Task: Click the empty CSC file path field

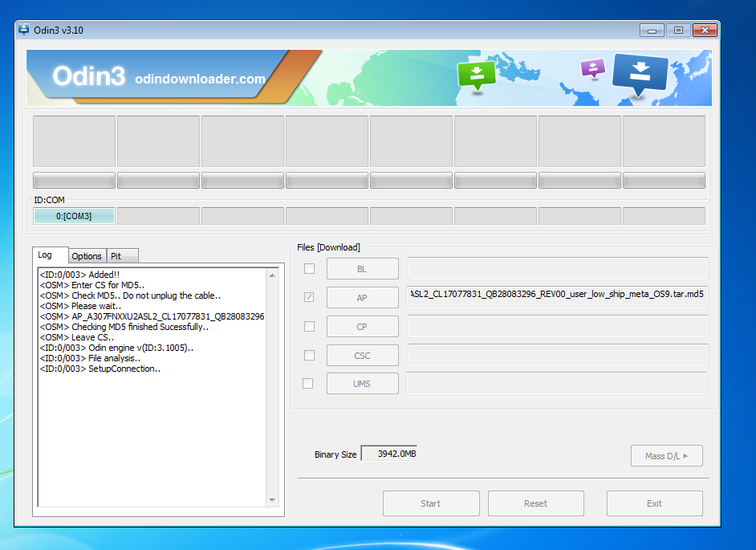Action: pos(558,355)
